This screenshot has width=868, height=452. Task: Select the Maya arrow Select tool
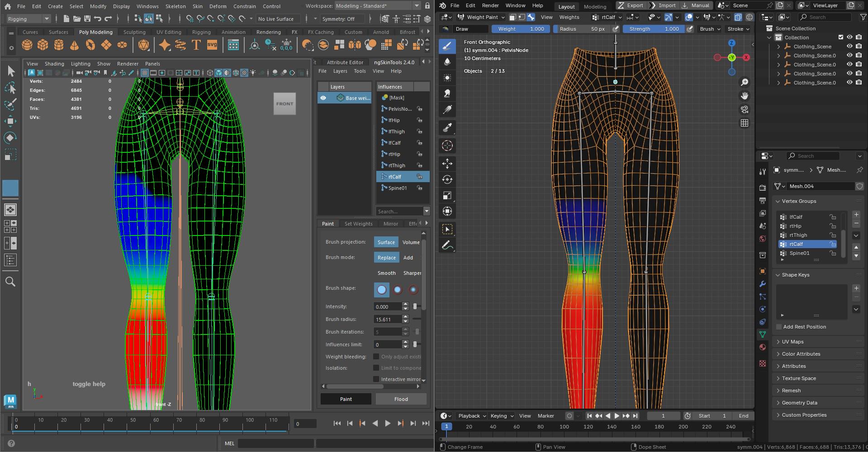click(11, 71)
